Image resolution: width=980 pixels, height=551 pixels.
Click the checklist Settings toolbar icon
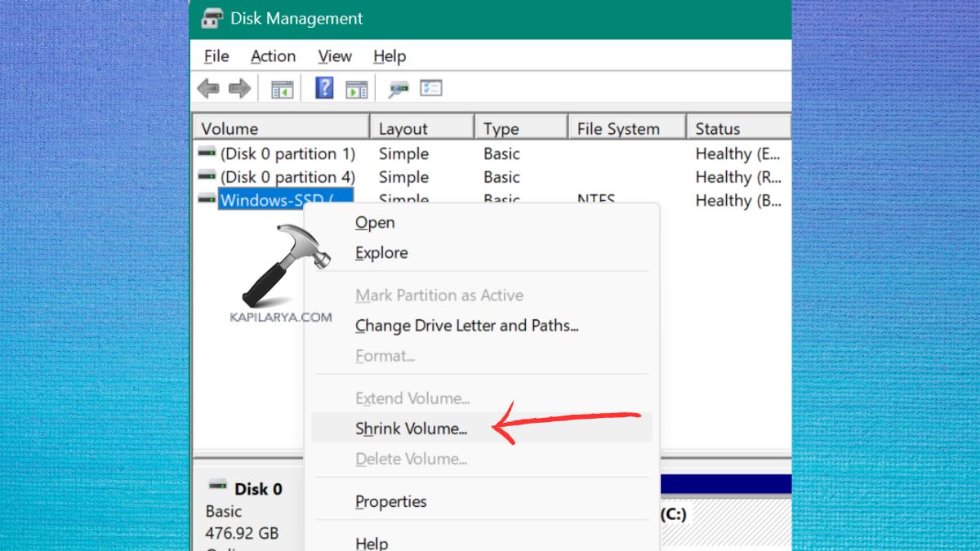431,87
